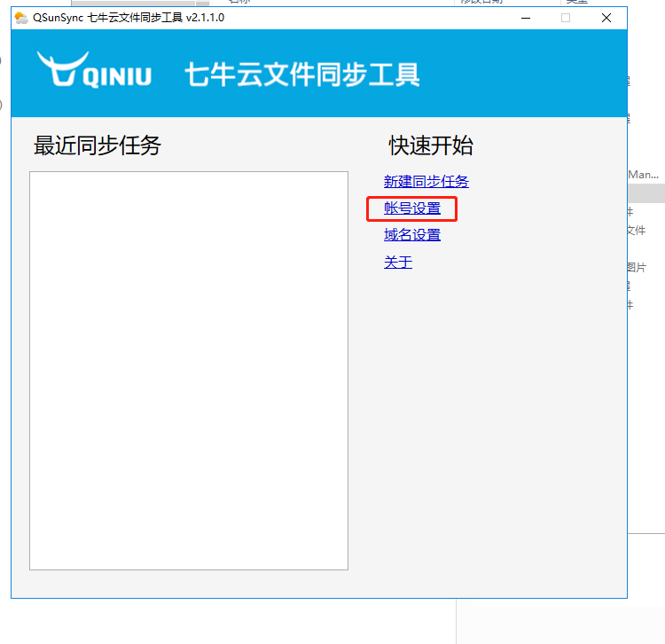
Task: Click the QSunSync app icon in title bar
Action: (21, 18)
